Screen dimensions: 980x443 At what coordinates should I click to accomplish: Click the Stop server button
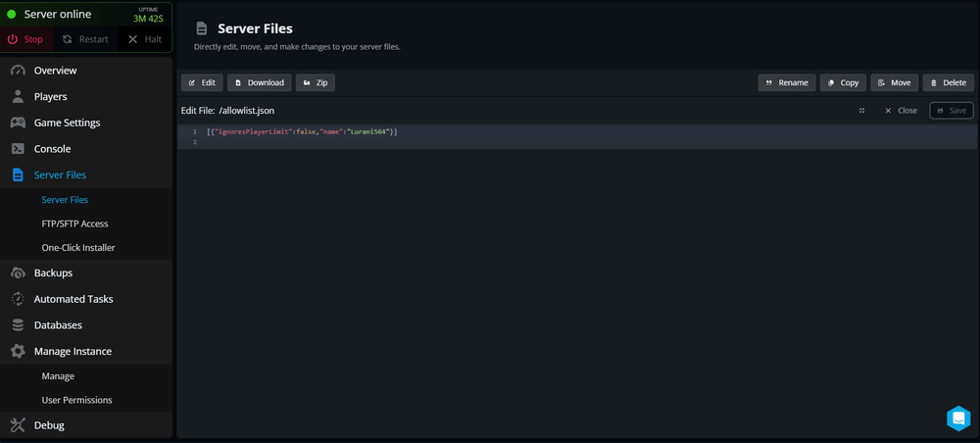pyautogui.click(x=26, y=39)
